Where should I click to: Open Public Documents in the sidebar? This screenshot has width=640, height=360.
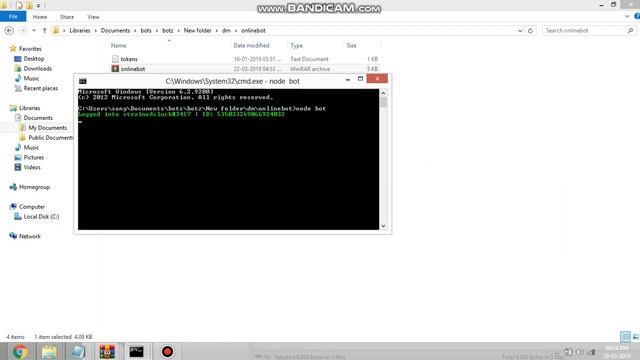(51, 138)
